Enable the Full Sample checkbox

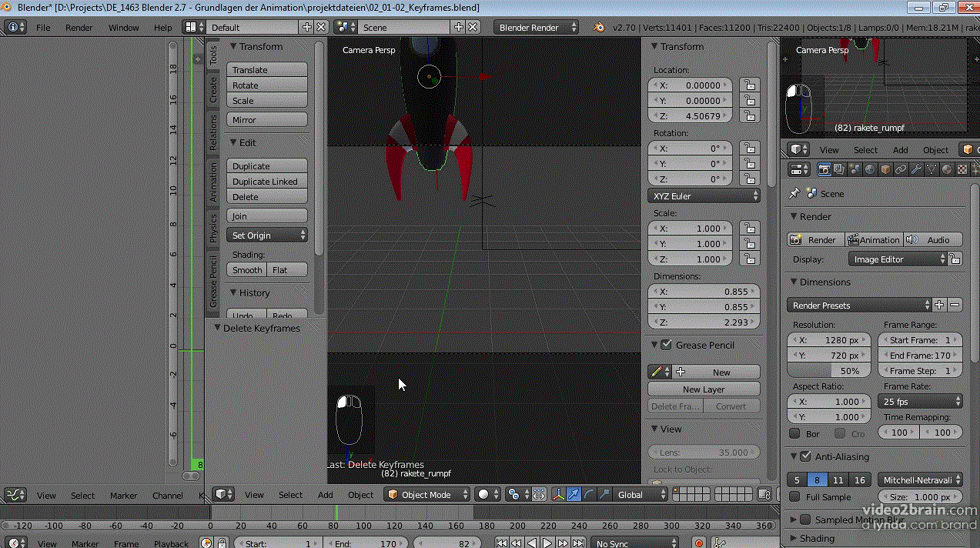tap(794, 497)
